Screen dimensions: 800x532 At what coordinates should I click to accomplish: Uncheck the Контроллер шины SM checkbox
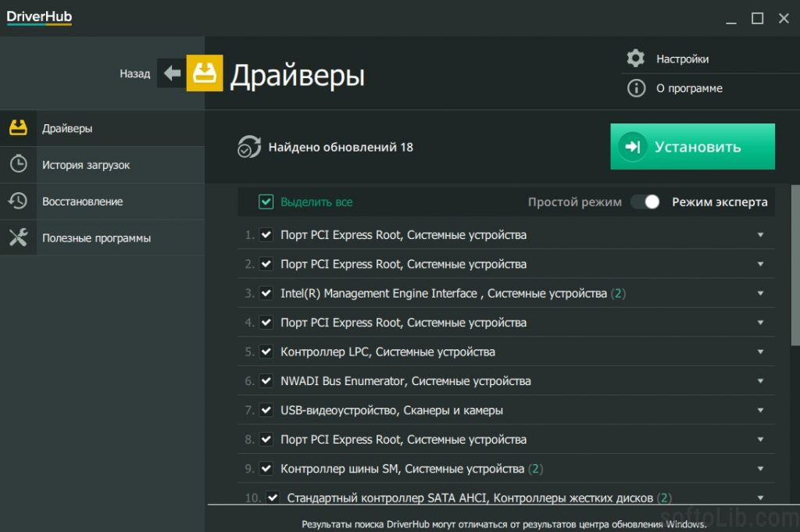point(266,468)
